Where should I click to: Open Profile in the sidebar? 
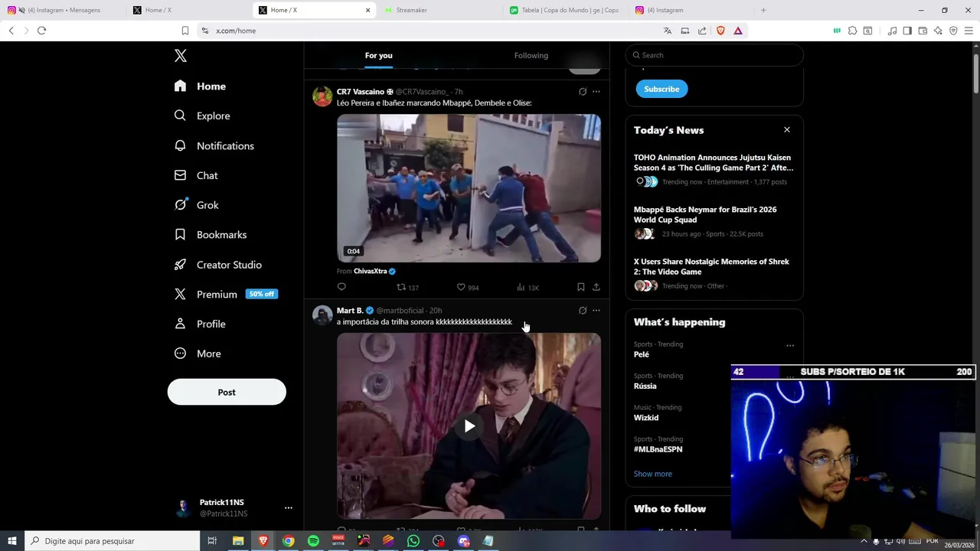click(x=200, y=324)
